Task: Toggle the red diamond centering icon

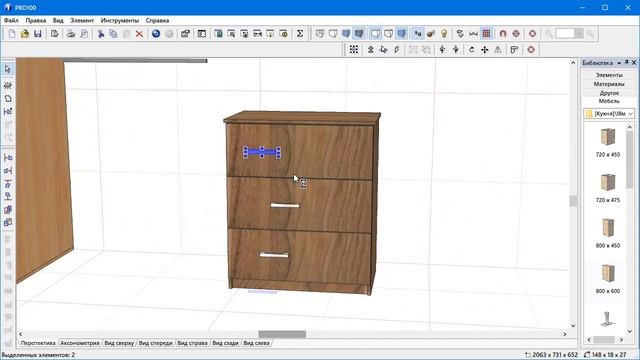Action: point(516,34)
